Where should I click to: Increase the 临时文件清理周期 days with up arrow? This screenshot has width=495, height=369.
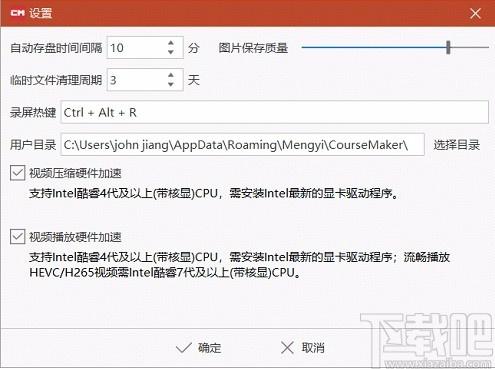coord(171,75)
